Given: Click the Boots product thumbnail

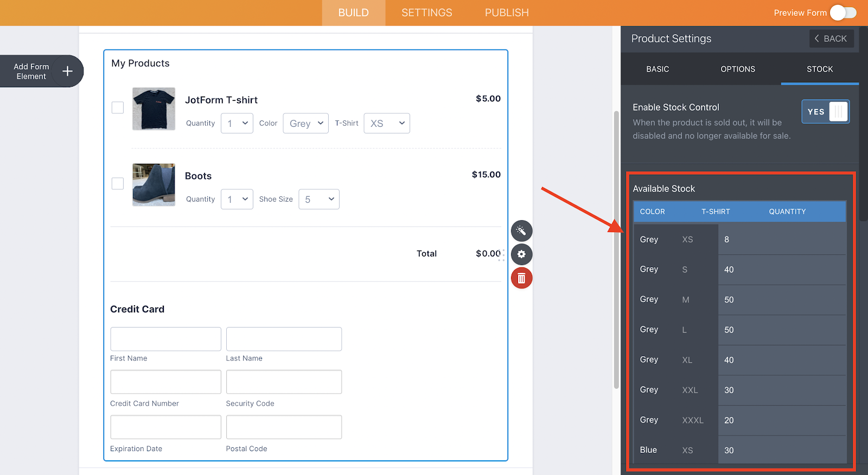Looking at the screenshot, I should coord(154,184).
